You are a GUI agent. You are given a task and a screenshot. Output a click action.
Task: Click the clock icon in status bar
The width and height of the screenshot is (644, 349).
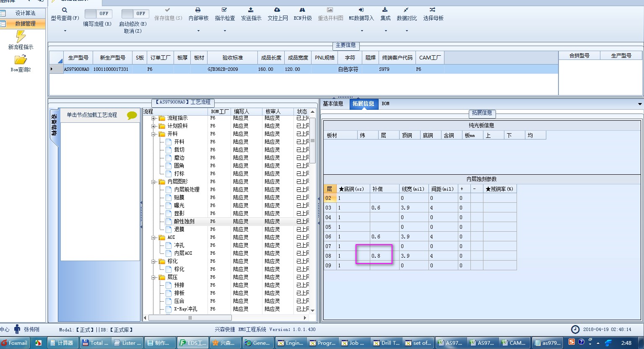pyautogui.click(x=576, y=329)
